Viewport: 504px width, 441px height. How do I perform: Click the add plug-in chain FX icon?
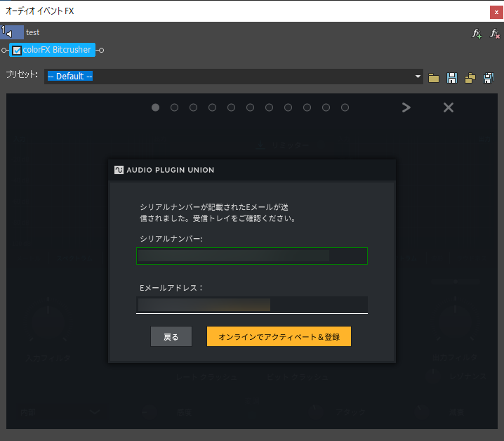click(477, 33)
